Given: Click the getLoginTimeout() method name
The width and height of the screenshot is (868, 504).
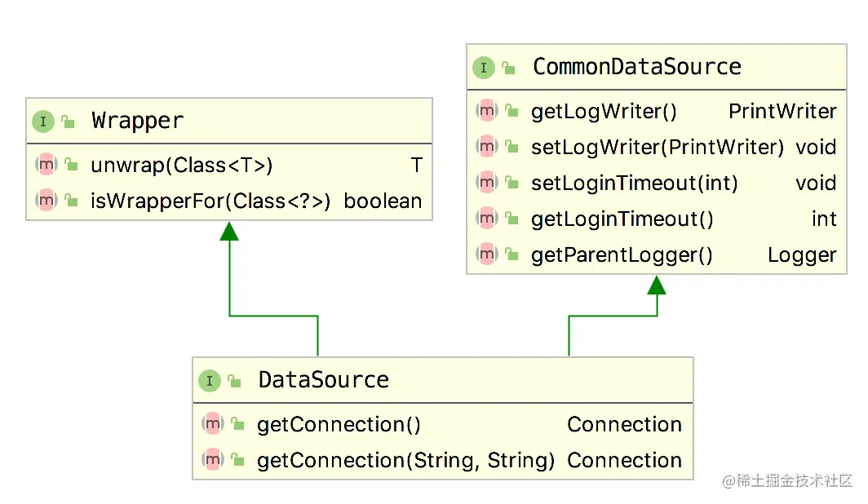Looking at the screenshot, I should [x=622, y=219].
